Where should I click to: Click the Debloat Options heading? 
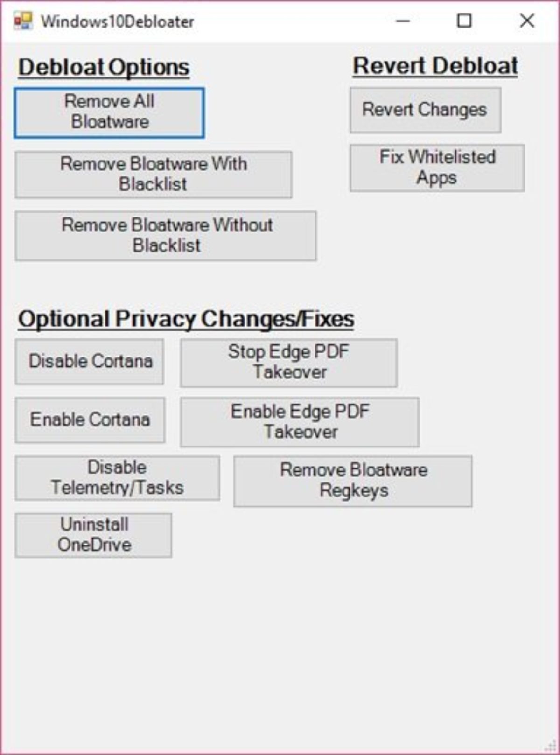click(x=104, y=67)
